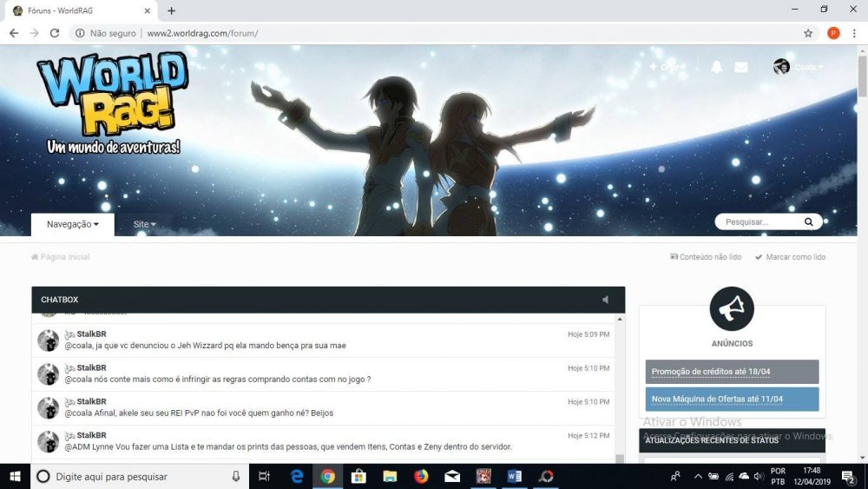The image size is (868, 489).
Task: Open Task View in the taskbar
Action: [x=265, y=476]
